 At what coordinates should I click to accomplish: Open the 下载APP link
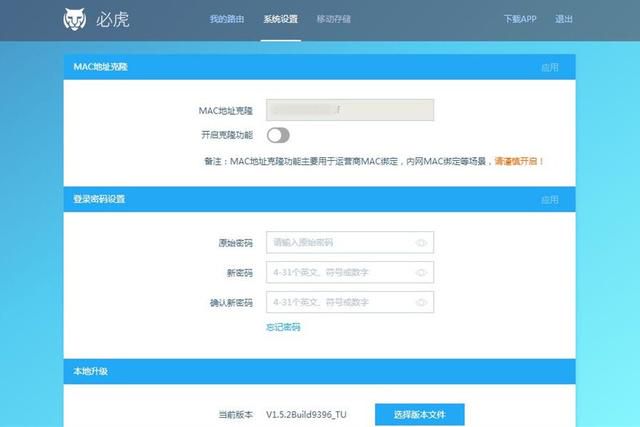click(520, 19)
